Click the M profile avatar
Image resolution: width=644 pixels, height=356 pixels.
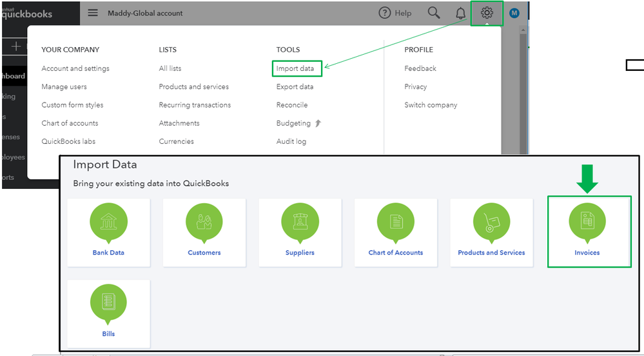click(x=514, y=13)
